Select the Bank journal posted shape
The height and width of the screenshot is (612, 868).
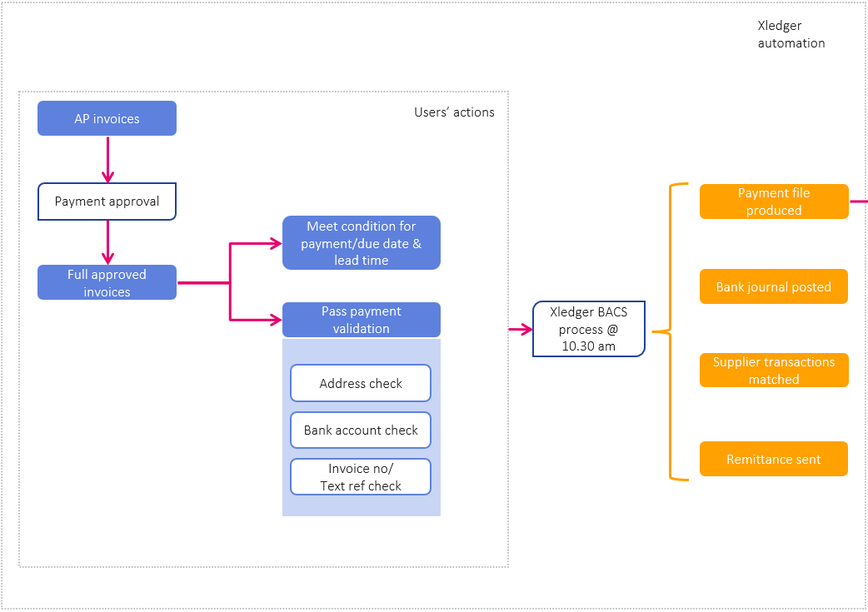click(x=773, y=286)
